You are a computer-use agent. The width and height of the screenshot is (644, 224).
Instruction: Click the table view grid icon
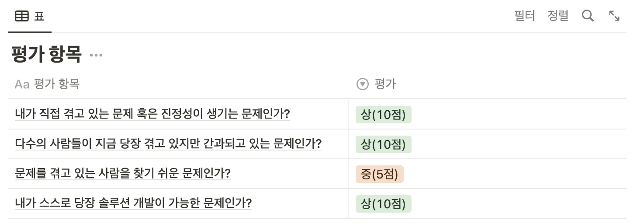click(22, 17)
